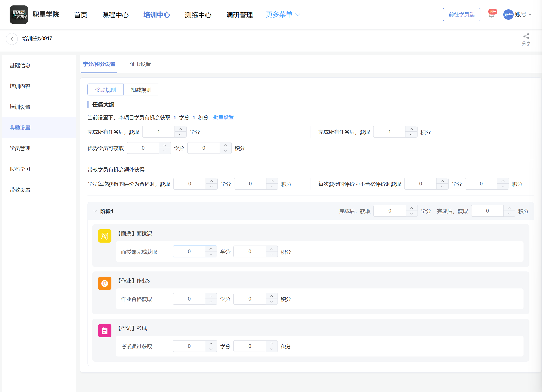Image resolution: width=542 pixels, height=392 pixels.
Task: Click the 前往学员端 button
Action: tap(461, 15)
